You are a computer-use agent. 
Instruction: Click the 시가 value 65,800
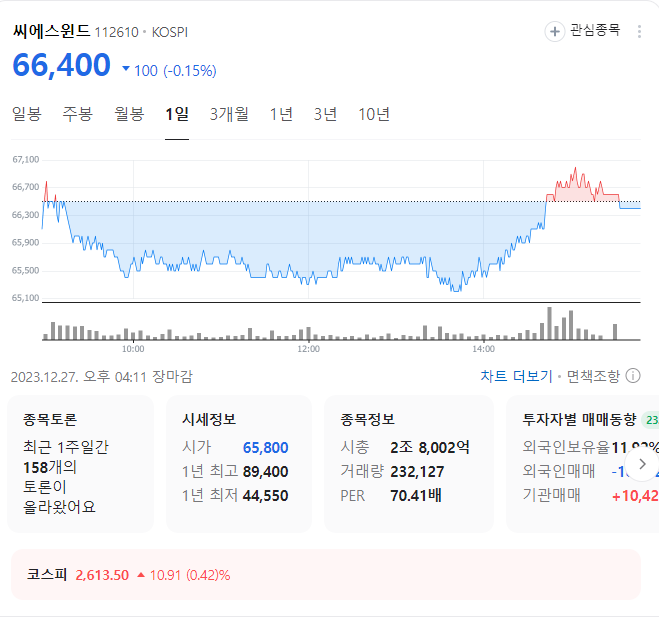[x=266, y=448]
